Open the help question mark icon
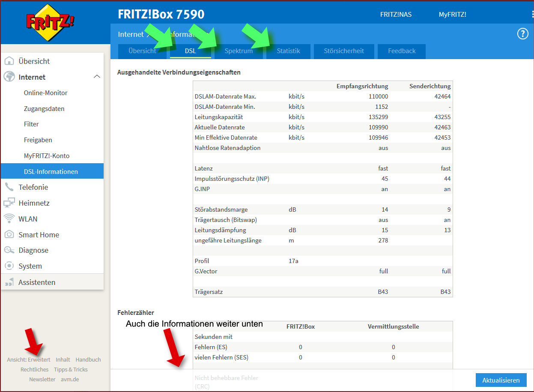 point(523,34)
